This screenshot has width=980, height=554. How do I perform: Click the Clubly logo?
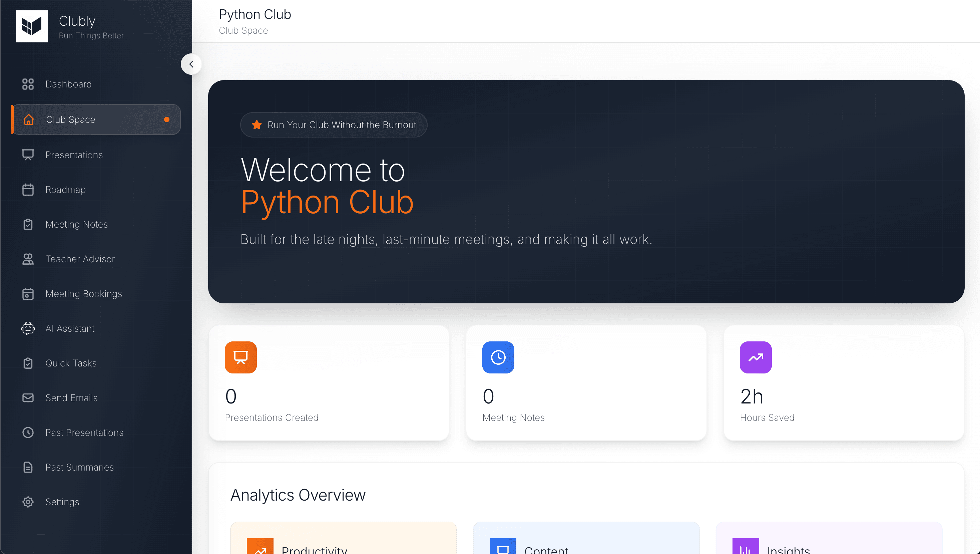click(x=32, y=26)
